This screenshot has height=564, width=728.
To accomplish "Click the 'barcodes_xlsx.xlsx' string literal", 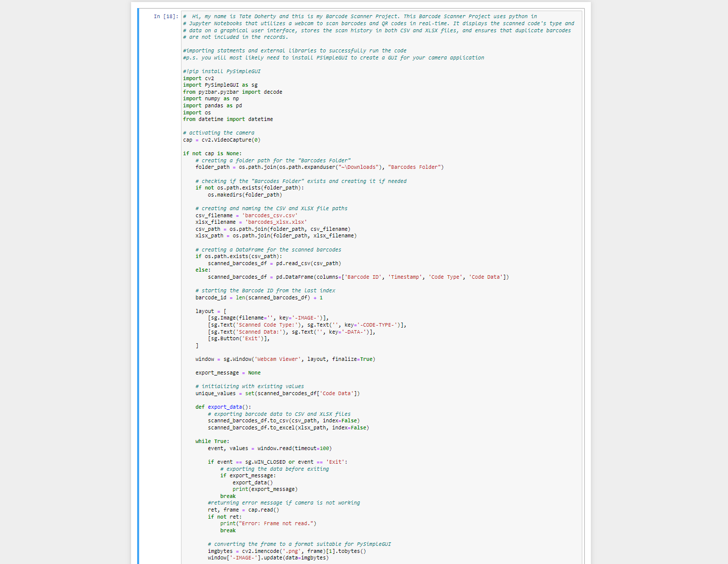I will click(276, 222).
